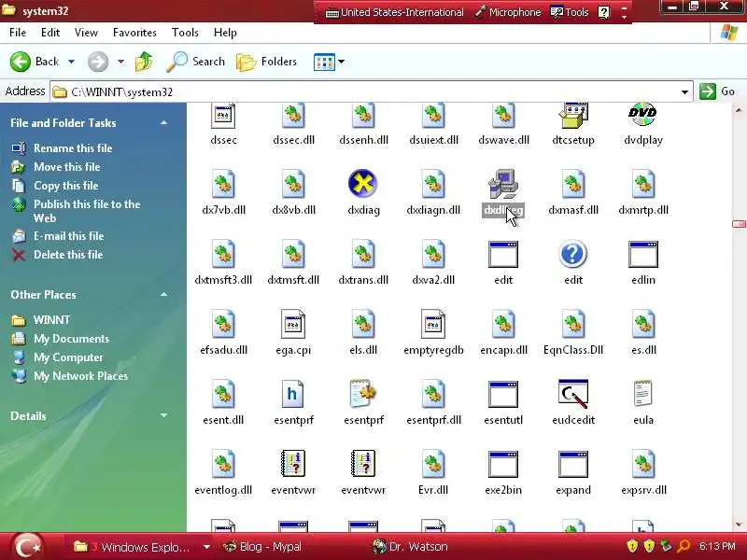
Task: Click the Back navigation button
Action: [35, 62]
